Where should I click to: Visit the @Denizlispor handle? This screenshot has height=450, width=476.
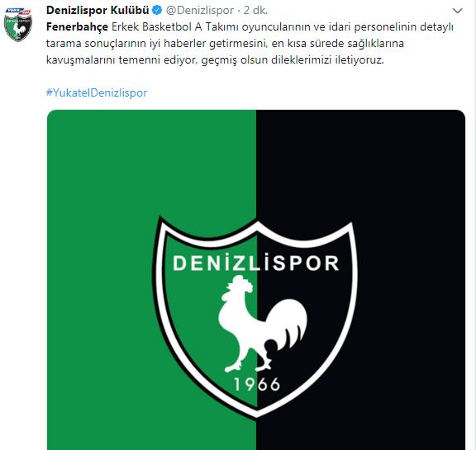200,11
